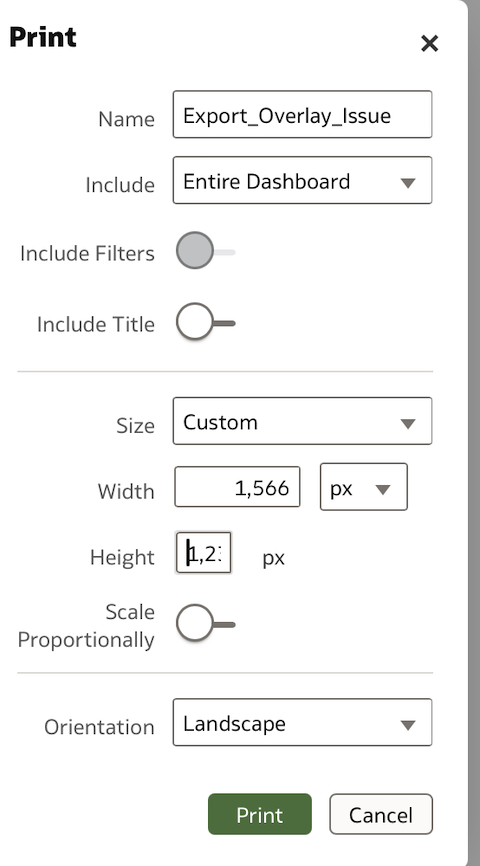Open the Custom size dropdown
This screenshot has width=480, height=866.
coord(302,421)
